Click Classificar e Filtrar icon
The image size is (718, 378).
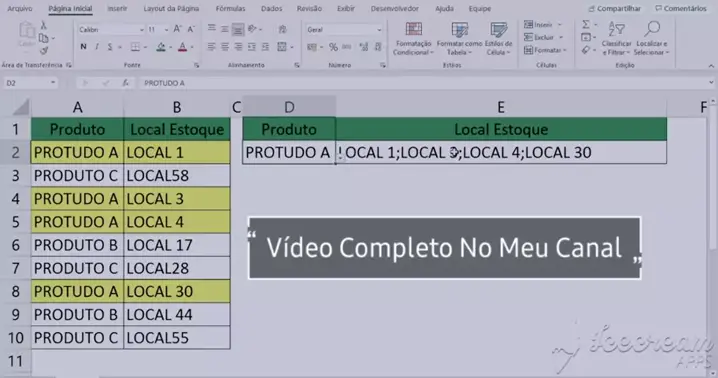click(616, 39)
